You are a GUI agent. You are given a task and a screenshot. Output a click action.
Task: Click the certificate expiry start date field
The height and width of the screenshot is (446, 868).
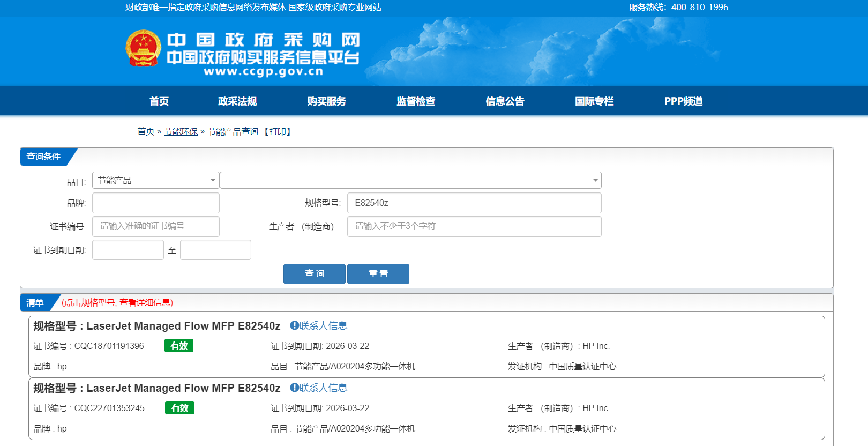(x=128, y=250)
